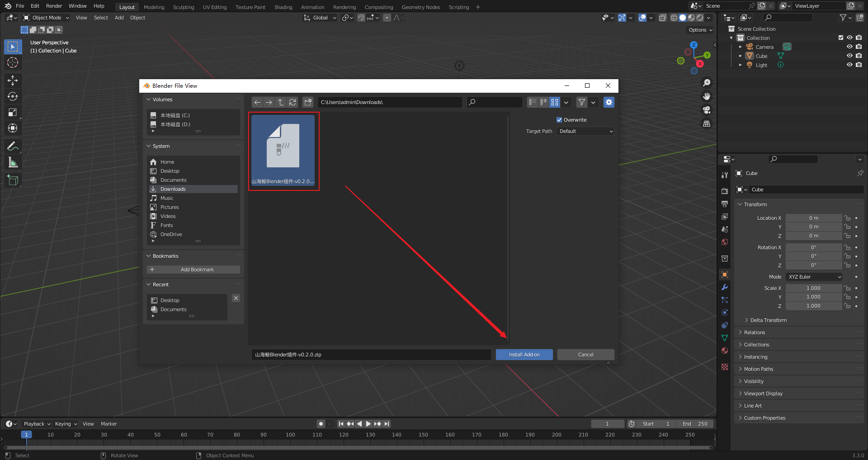
Task: Lock the Scale X value
Action: tap(847, 288)
